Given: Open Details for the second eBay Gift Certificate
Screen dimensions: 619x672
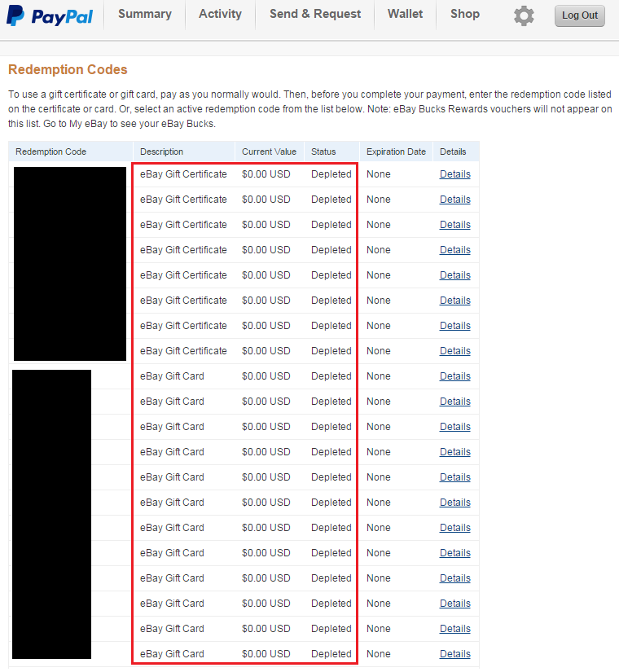Looking at the screenshot, I should point(454,200).
